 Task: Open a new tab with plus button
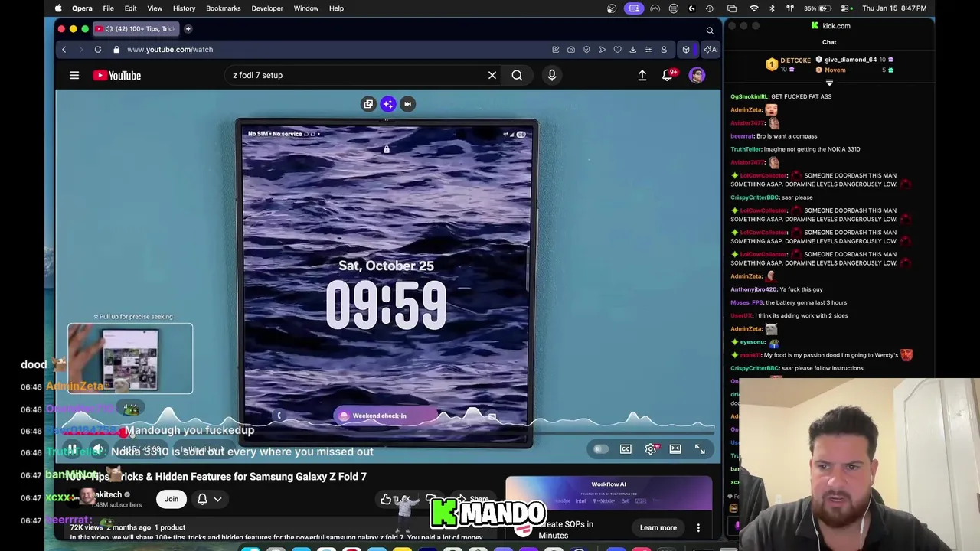(x=188, y=29)
